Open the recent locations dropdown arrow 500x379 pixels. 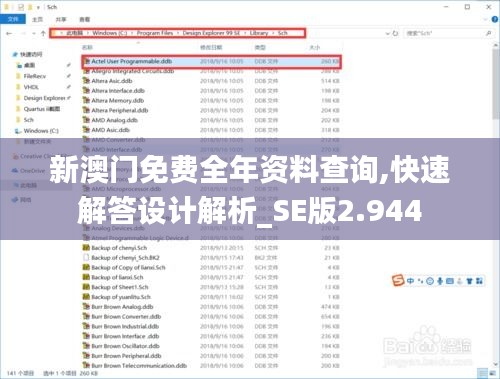click(x=34, y=33)
